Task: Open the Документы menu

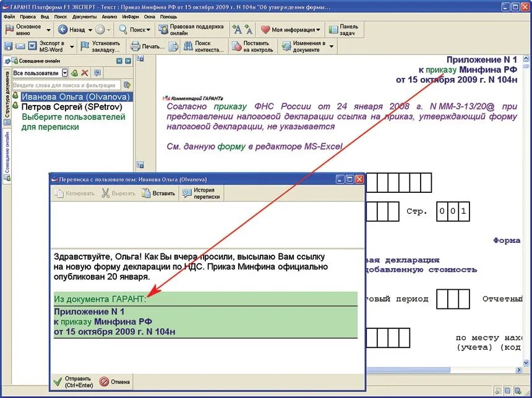Action: [x=85, y=17]
